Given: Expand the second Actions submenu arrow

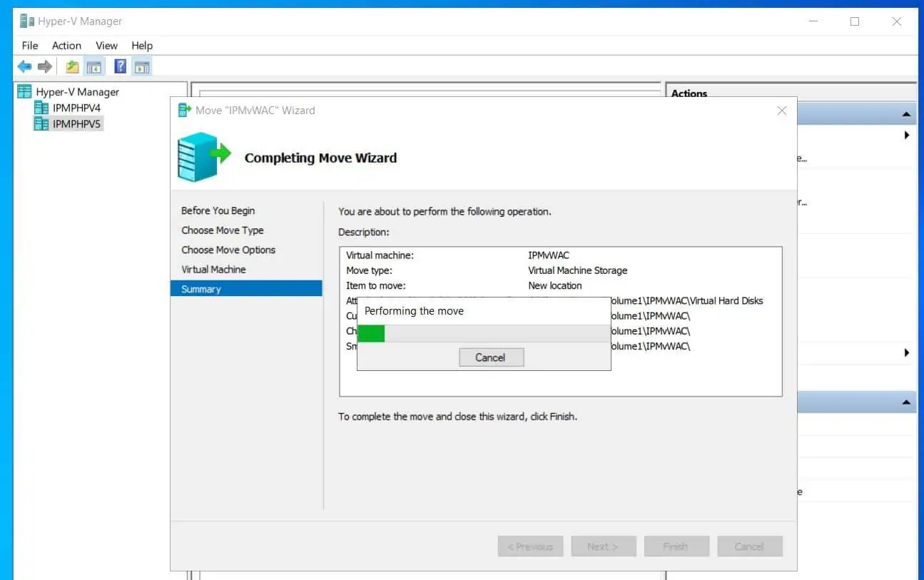Looking at the screenshot, I should click(x=907, y=352).
